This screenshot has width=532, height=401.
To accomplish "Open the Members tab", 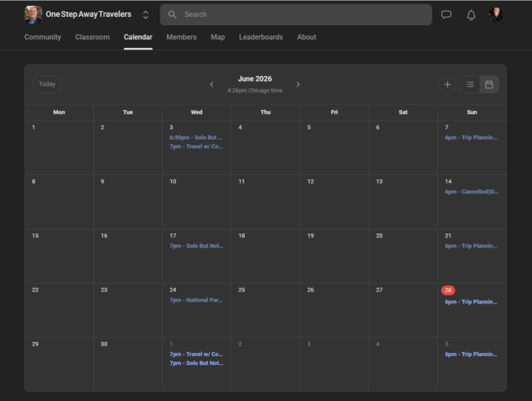I will 182,37.
